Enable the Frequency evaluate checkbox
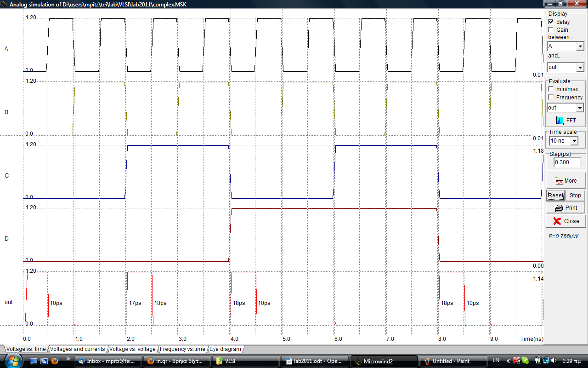This screenshot has height=368, width=588. (551, 98)
